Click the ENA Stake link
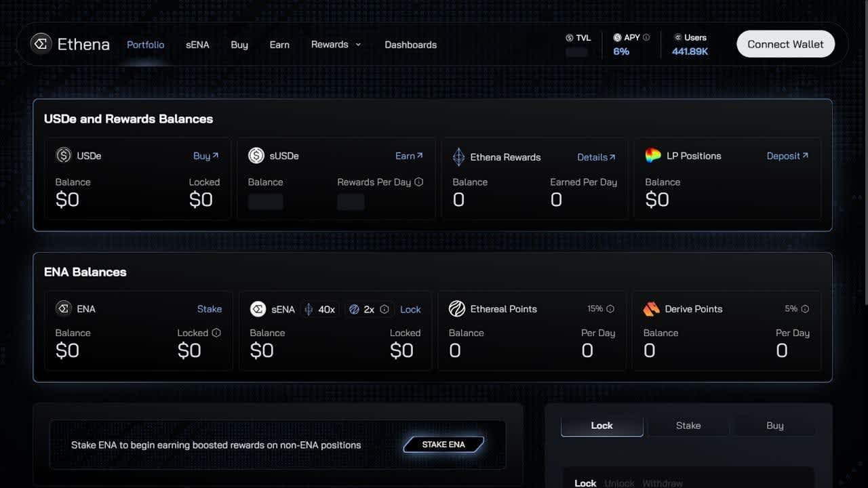The height and width of the screenshot is (488, 868). (x=210, y=309)
